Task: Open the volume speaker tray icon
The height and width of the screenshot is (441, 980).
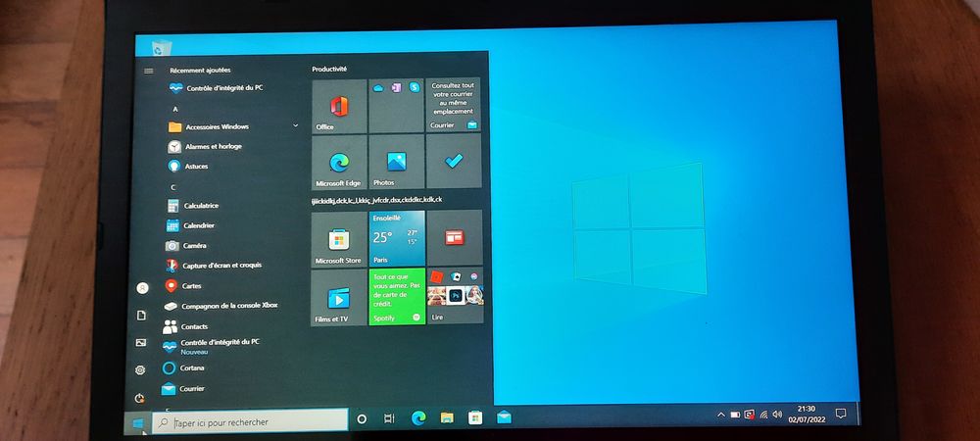Action: tap(777, 415)
